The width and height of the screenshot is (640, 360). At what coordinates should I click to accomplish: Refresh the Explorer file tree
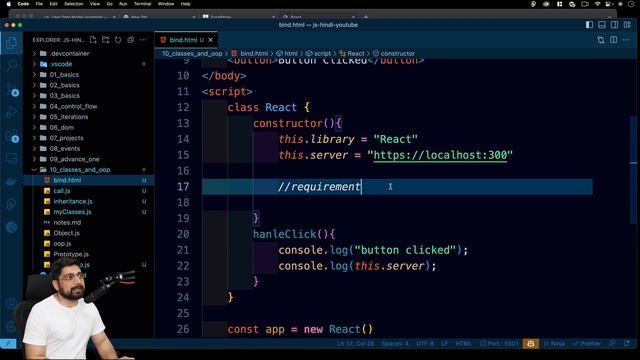[118, 40]
